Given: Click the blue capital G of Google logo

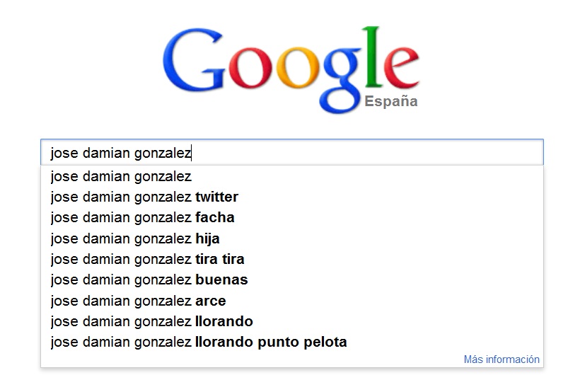Looking at the screenshot, I should 194,59.
